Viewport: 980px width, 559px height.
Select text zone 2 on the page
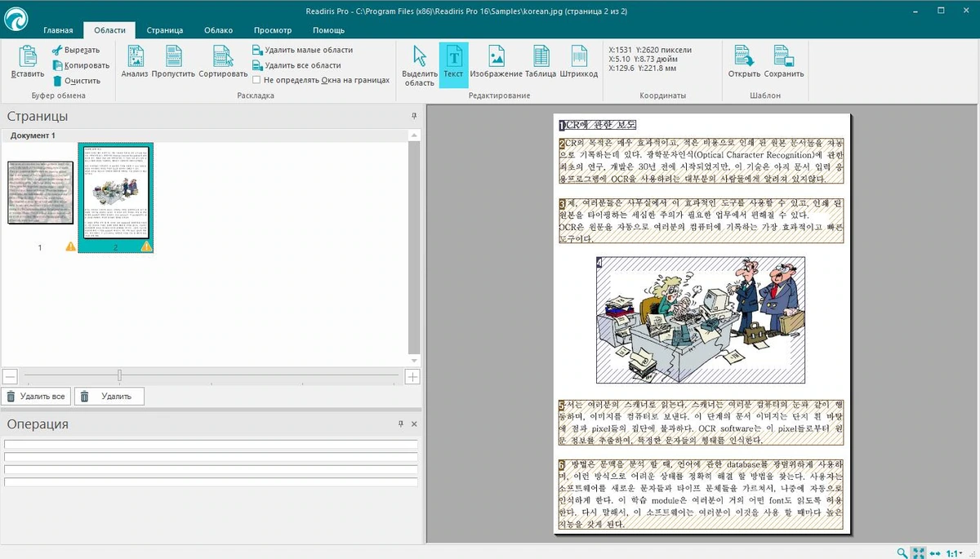pos(701,162)
